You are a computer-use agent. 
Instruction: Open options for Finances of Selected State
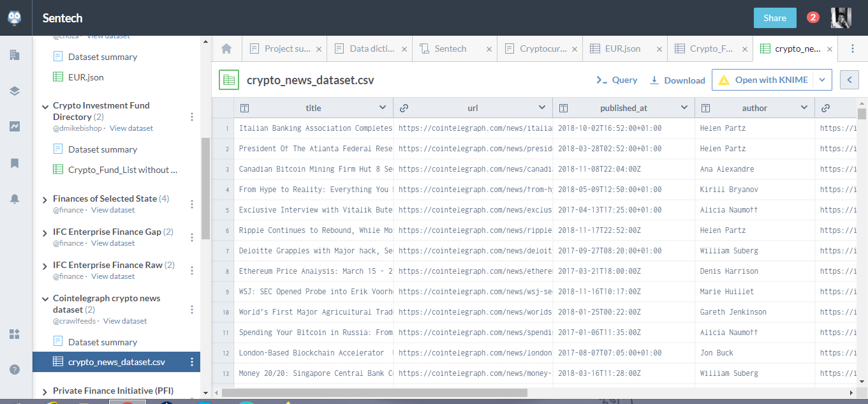pos(192,204)
